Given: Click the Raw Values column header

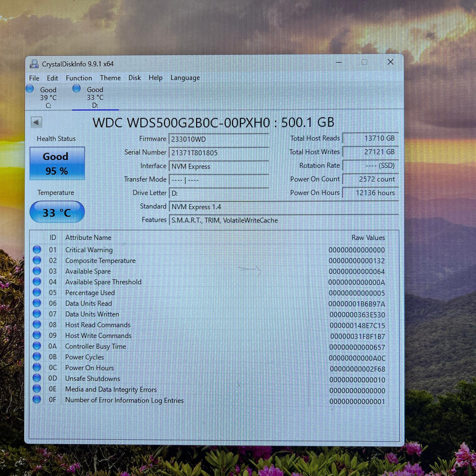Looking at the screenshot, I should 368,238.
